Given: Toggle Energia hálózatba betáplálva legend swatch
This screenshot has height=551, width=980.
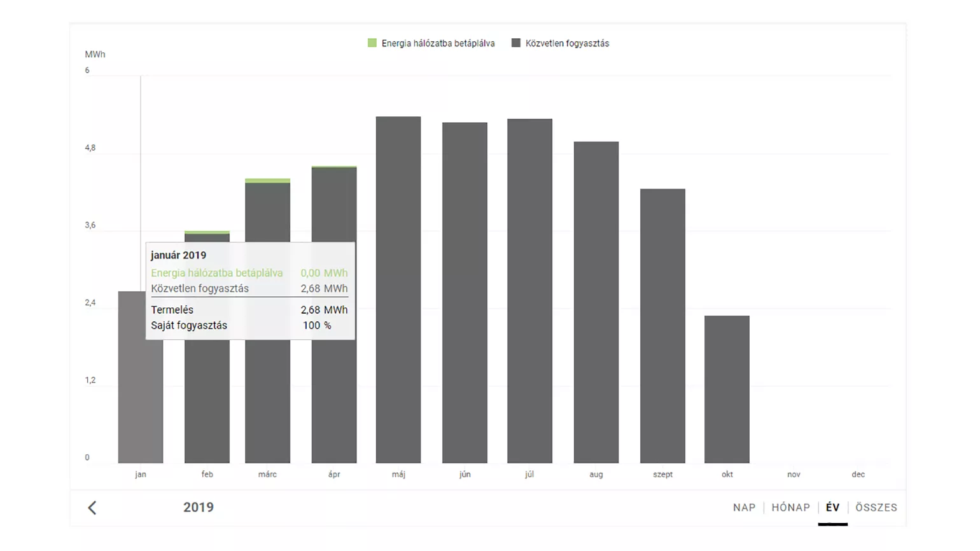Looking at the screenshot, I should click(x=372, y=43).
